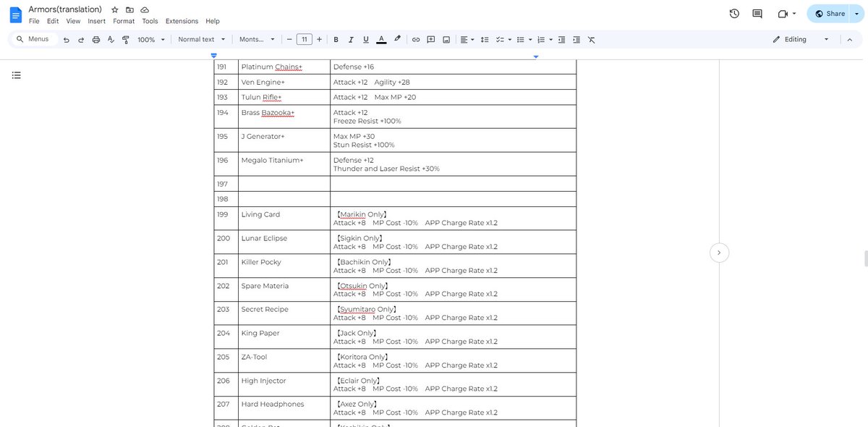Increase the indent

click(576, 40)
